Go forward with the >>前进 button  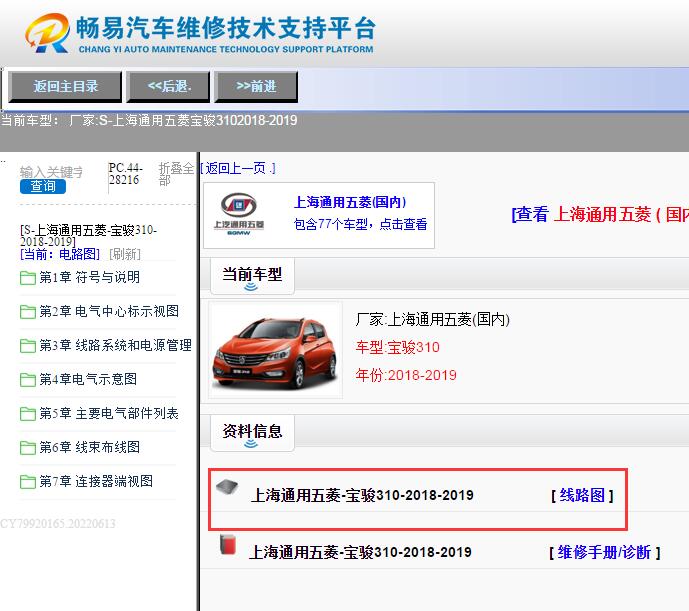pos(256,87)
